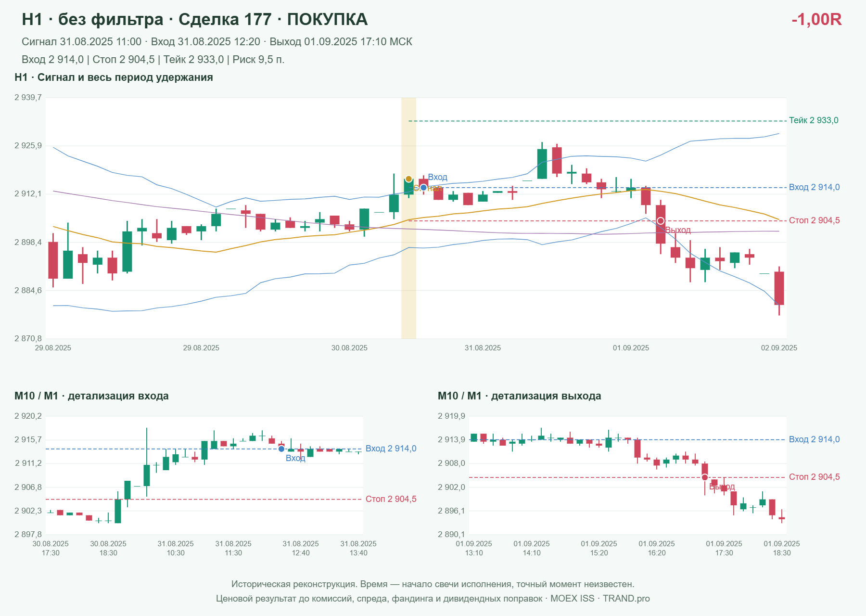Image resolution: width=866 pixels, height=616 pixels.
Task: Click the red exit marker on the exit detail chart
Action: 705,477
